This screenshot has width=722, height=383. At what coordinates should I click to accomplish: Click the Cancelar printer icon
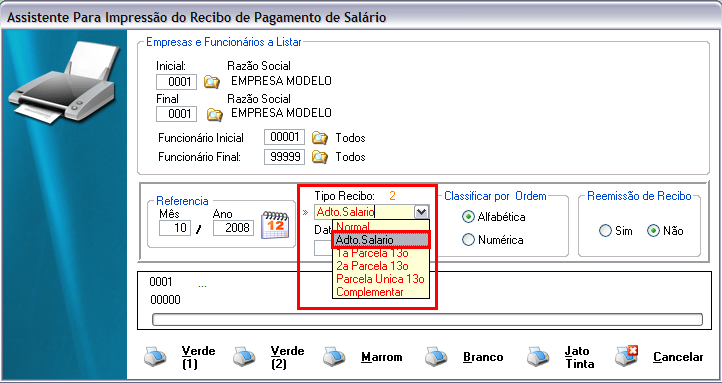(x=627, y=357)
